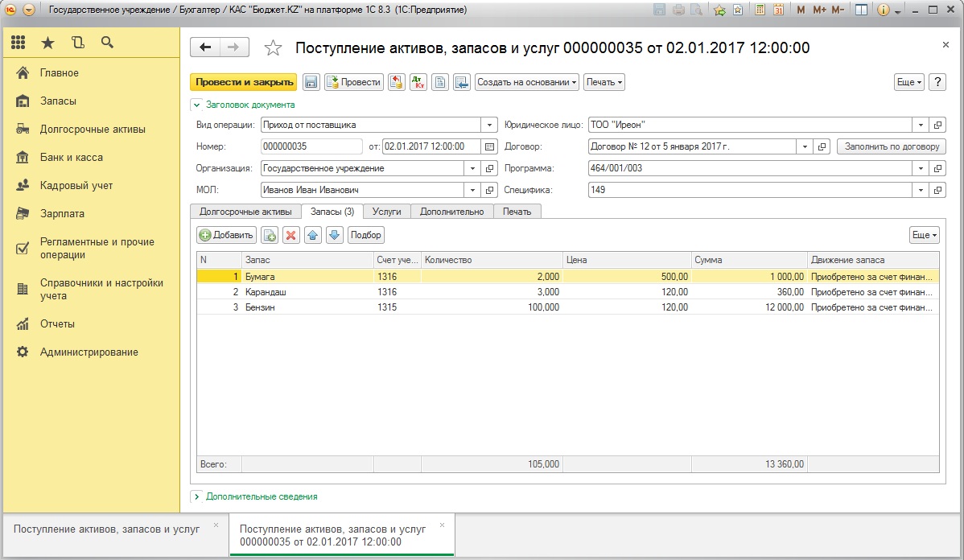
Task: Click the document structure arrow icon
Action: click(x=462, y=82)
